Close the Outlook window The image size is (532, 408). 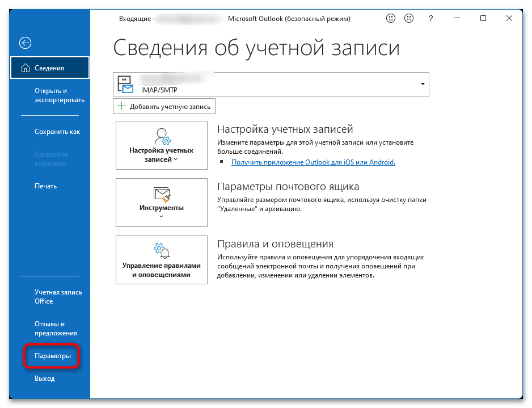509,18
